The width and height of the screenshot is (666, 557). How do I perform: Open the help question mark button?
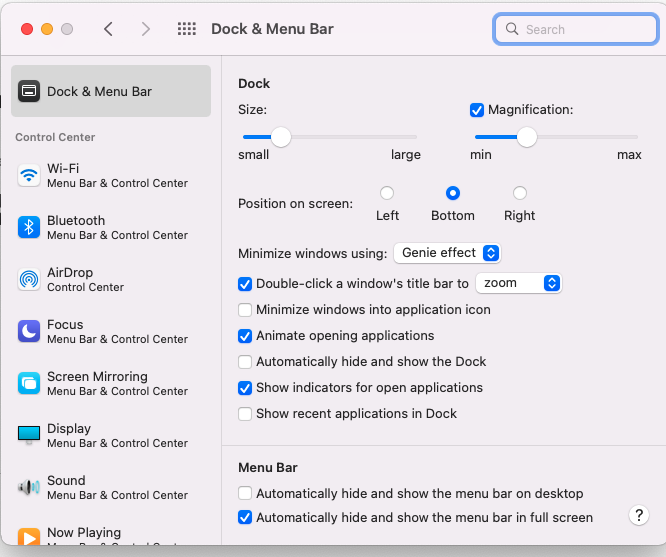point(639,515)
